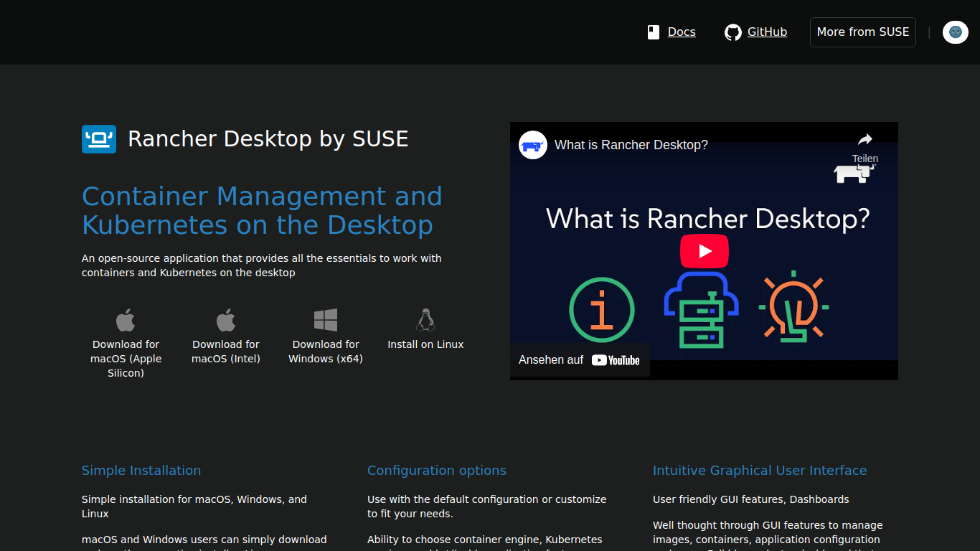Click the Windows logo icon

coord(326,320)
